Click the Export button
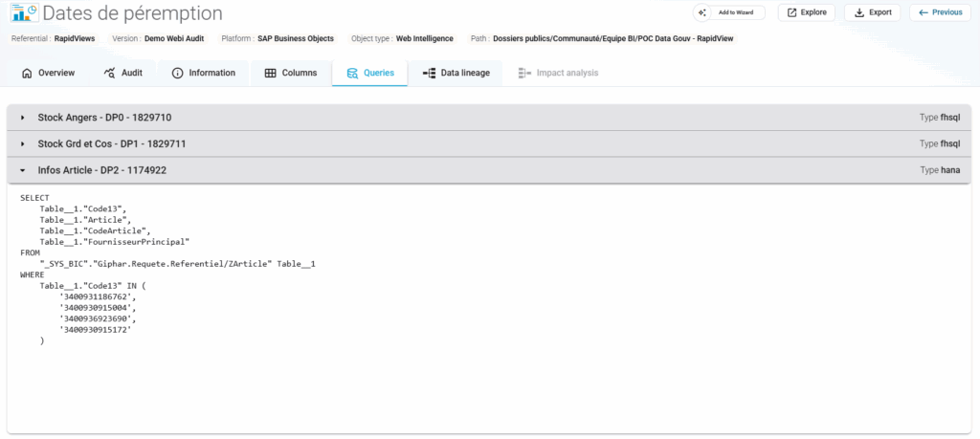The height and width of the screenshot is (439, 980). [873, 12]
